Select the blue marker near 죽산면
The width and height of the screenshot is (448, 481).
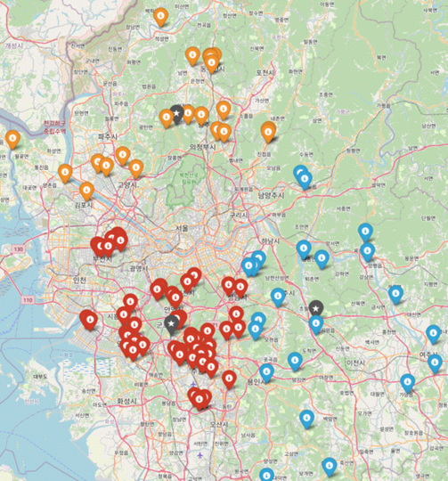330,467
